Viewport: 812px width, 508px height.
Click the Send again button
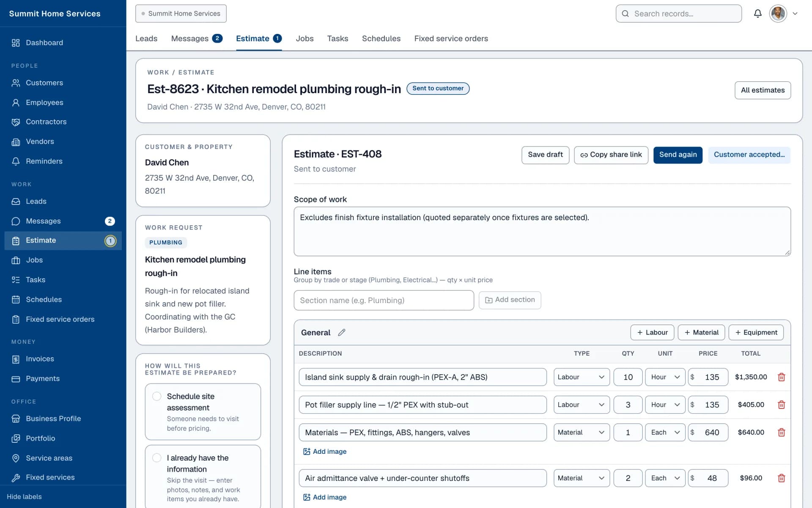pos(678,155)
